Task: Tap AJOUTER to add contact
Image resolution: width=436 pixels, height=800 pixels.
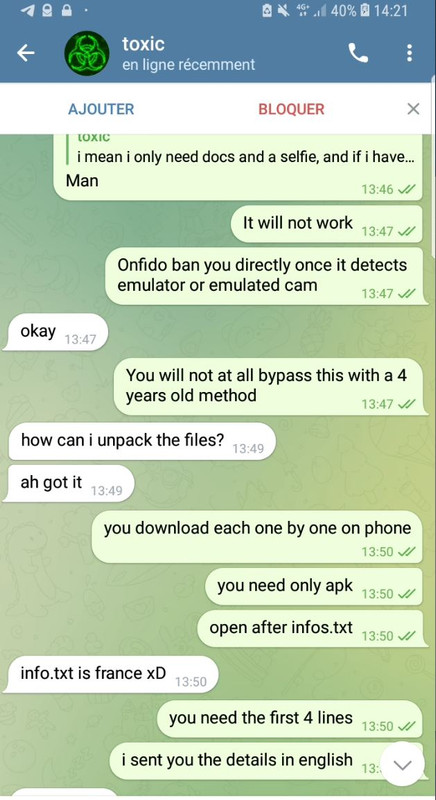Action: 101,109
